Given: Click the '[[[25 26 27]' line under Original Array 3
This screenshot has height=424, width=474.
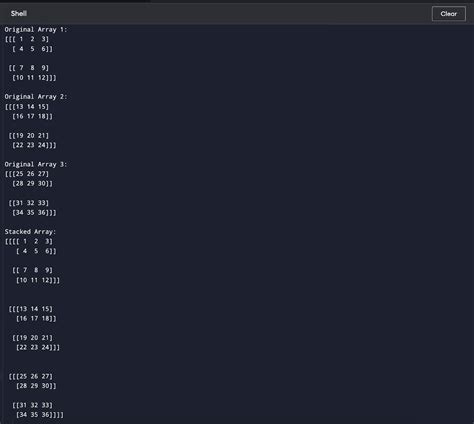Looking at the screenshot, I should coord(27,174).
